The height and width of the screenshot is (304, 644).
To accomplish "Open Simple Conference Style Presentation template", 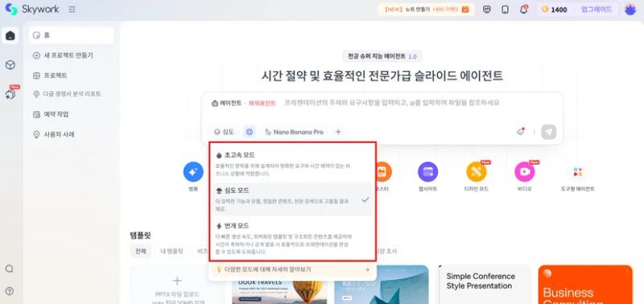I will click(484, 285).
